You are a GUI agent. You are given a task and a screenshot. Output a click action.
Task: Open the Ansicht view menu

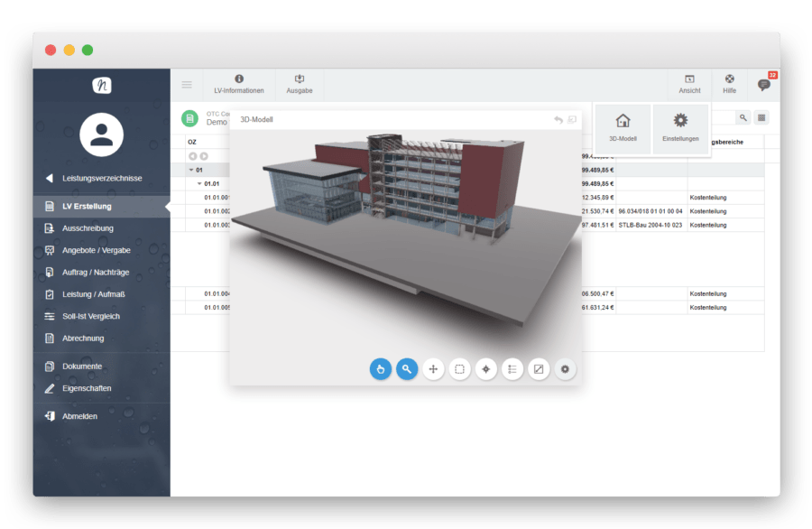[690, 85]
